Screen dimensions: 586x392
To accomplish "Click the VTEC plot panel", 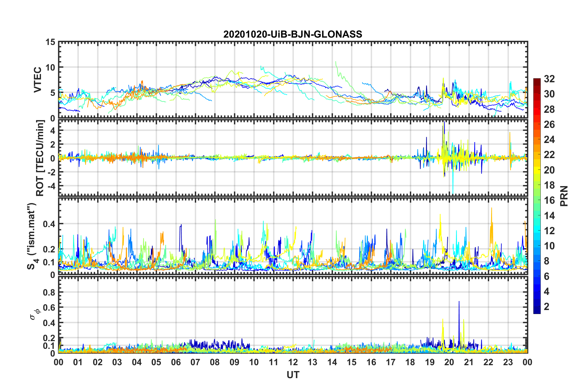I will click(293, 80).
